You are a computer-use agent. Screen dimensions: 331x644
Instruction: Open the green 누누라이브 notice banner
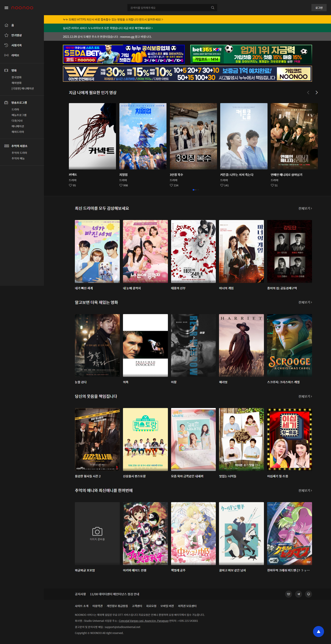pyautogui.click(x=187, y=28)
